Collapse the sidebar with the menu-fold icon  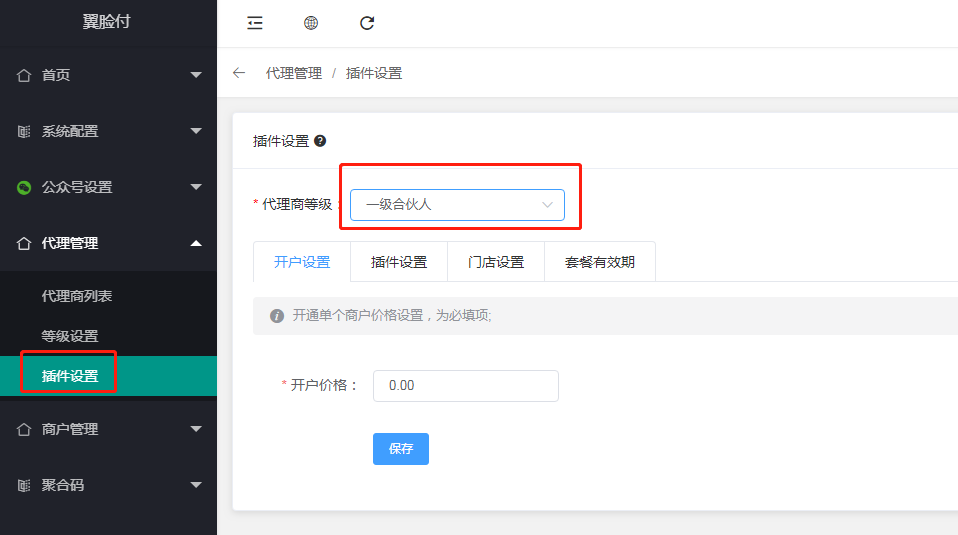tap(255, 23)
